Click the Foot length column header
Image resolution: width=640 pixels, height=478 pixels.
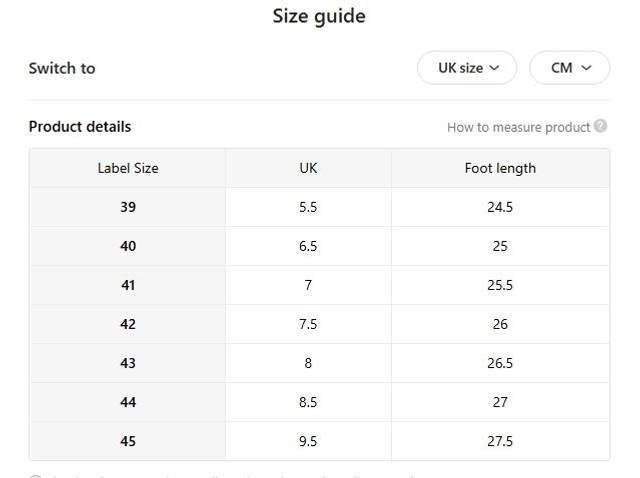(500, 168)
